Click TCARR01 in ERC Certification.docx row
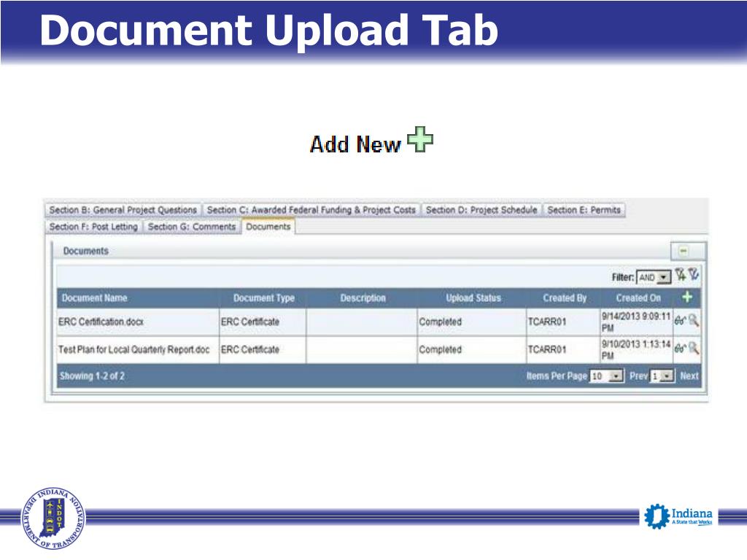 [x=547, y=322]
